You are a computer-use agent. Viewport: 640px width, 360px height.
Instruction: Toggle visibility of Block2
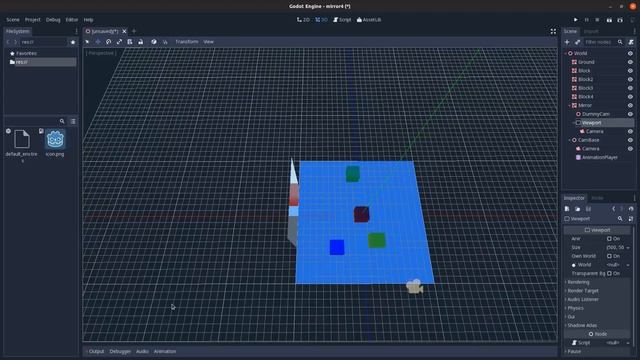tap(630, 80)
